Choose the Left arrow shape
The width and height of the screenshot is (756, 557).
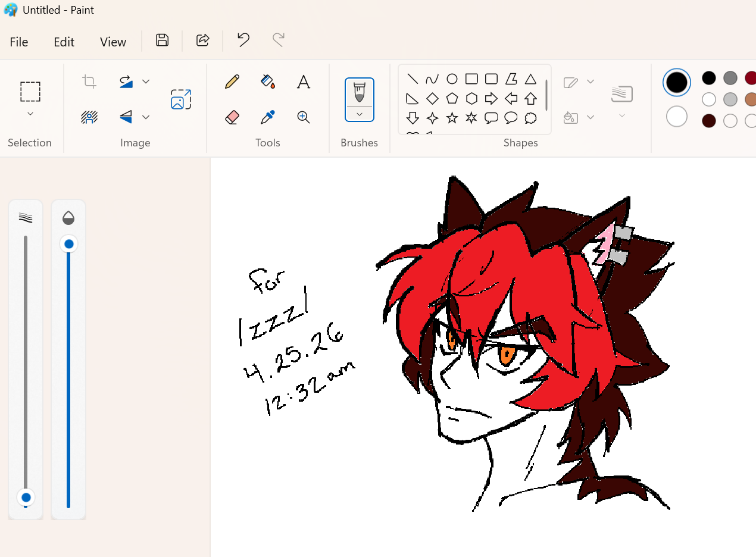pos(511,99)
